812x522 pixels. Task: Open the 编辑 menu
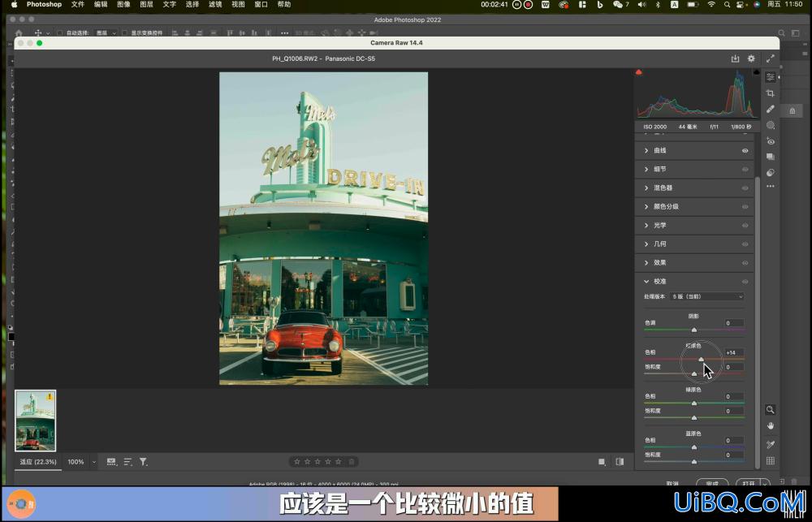coord(101,4)
